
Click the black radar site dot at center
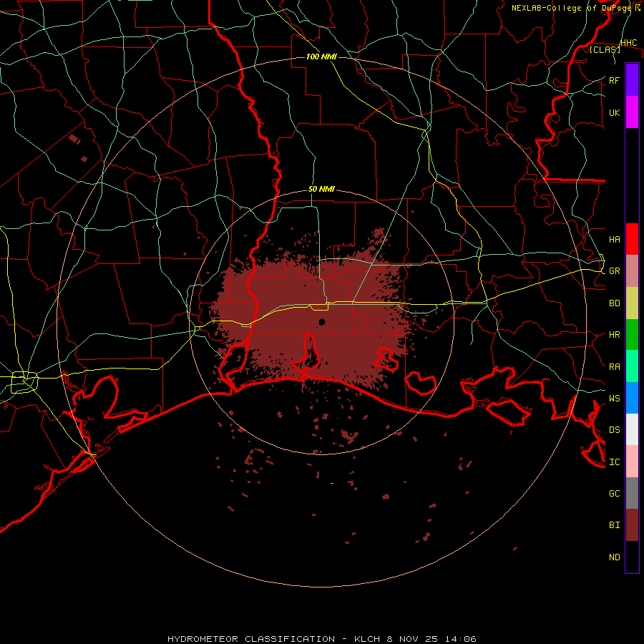click(x=322, y=321)
